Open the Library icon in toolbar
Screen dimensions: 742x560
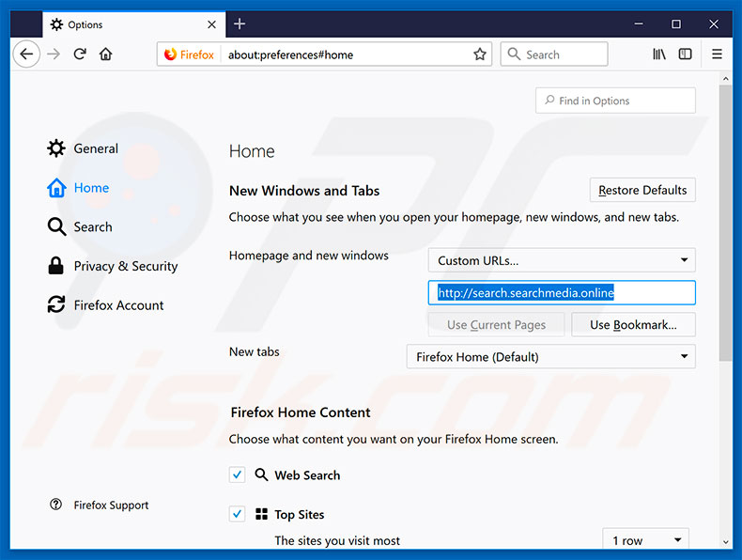point(658,54)
